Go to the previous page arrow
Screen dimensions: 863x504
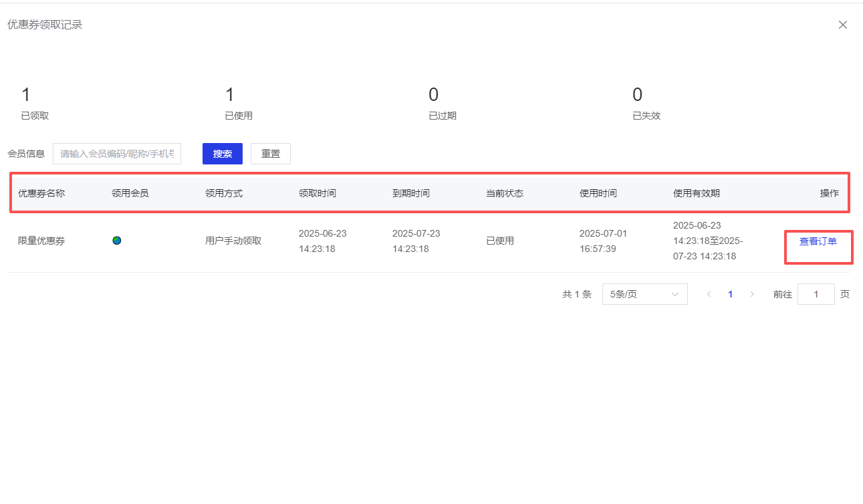709,294
